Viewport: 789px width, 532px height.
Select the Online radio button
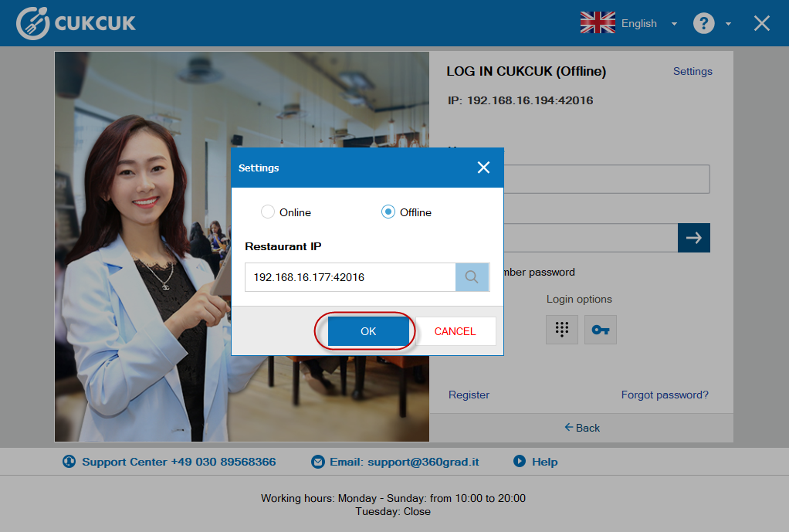coord(268,212)
